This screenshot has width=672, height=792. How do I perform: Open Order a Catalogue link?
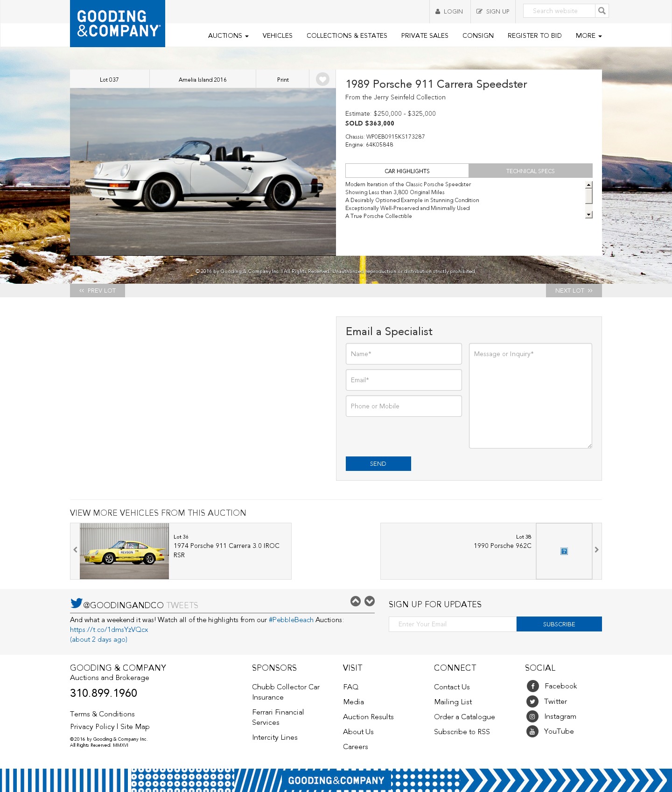[x=464, y=717]
